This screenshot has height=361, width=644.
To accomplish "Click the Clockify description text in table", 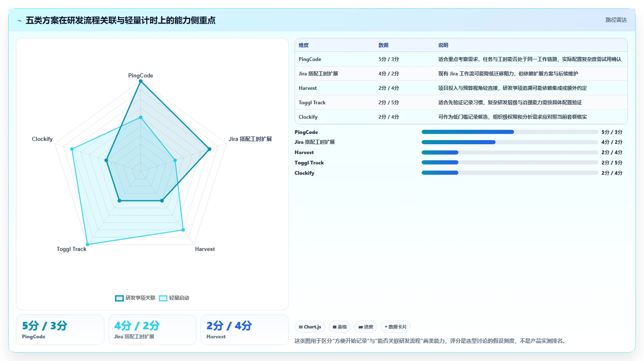I will tap(512, 117).
